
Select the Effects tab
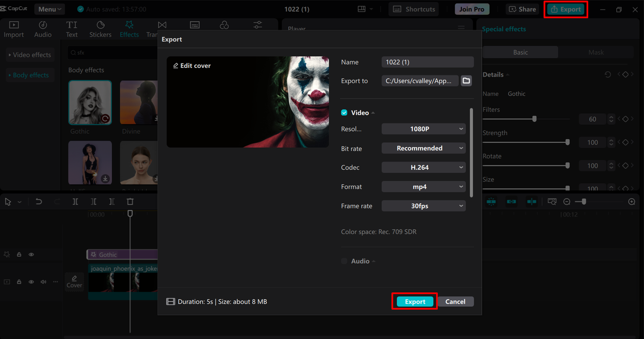(x=129, y=29)
